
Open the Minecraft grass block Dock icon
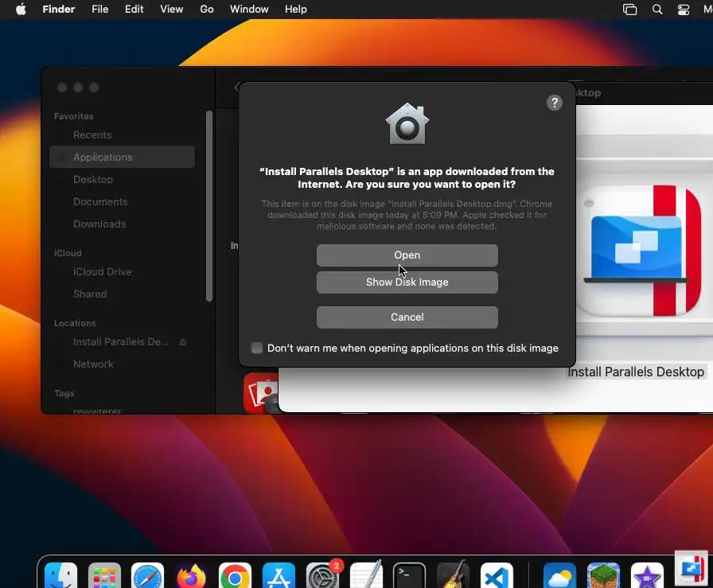[x=603, y=577]
